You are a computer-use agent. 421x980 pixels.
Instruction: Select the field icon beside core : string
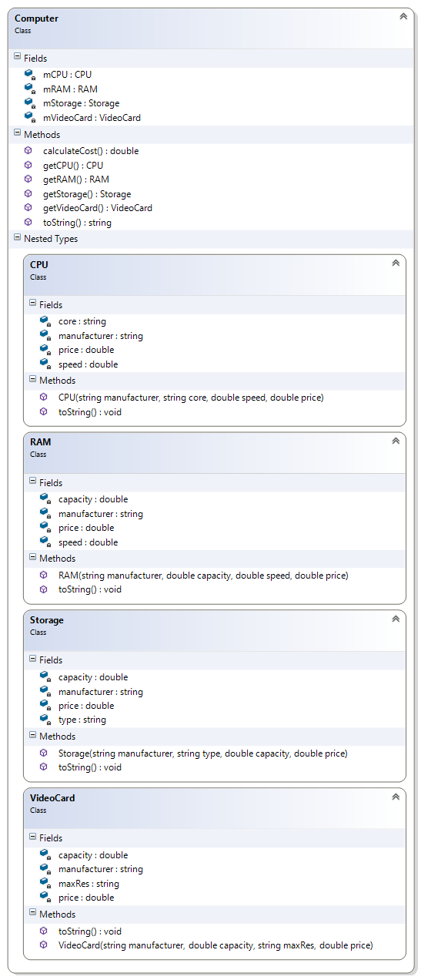click(45, 321)
